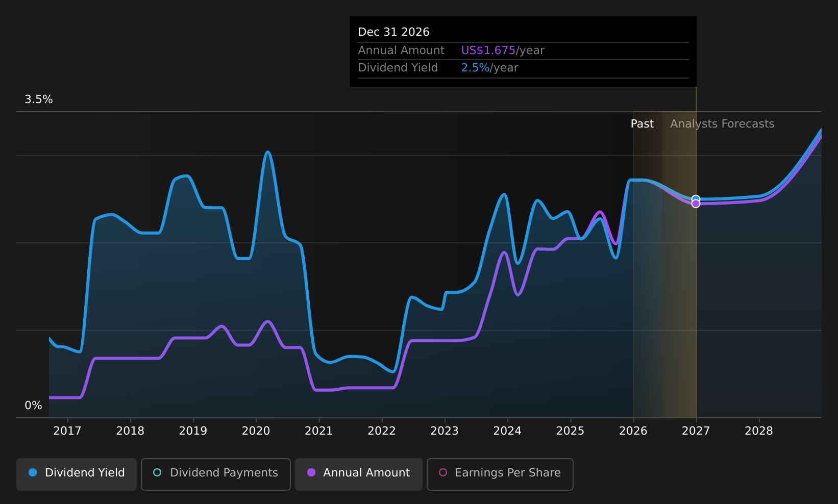The image size is (838, 504).
Task: Click the 2025 x-axis label
Action: point(570,431)
